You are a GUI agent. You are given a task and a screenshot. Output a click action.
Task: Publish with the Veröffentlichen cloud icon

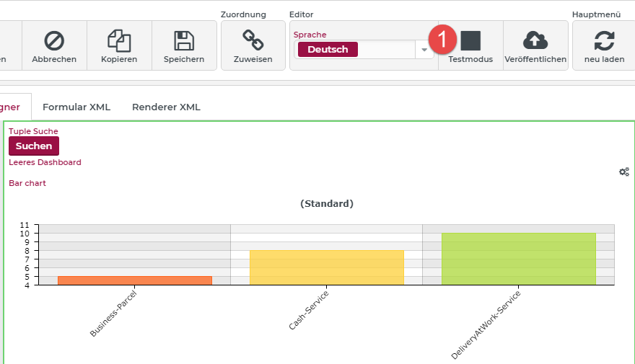535,40
